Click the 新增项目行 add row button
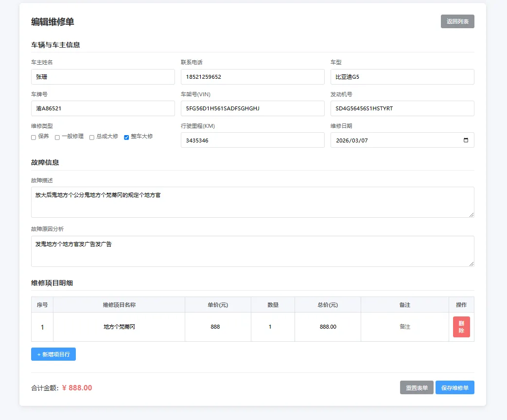Image resolution: width=507 pixels, height=420 pixels. pos(53,354)
